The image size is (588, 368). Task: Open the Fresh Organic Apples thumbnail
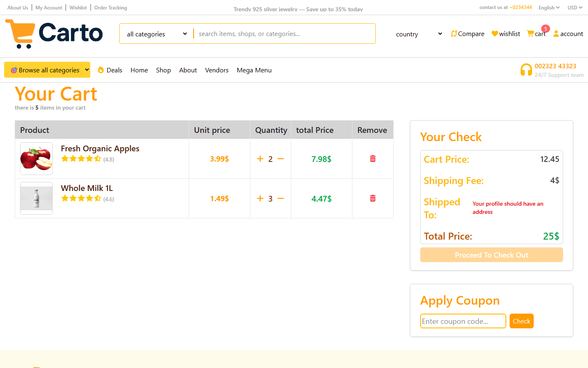(36, 159)
